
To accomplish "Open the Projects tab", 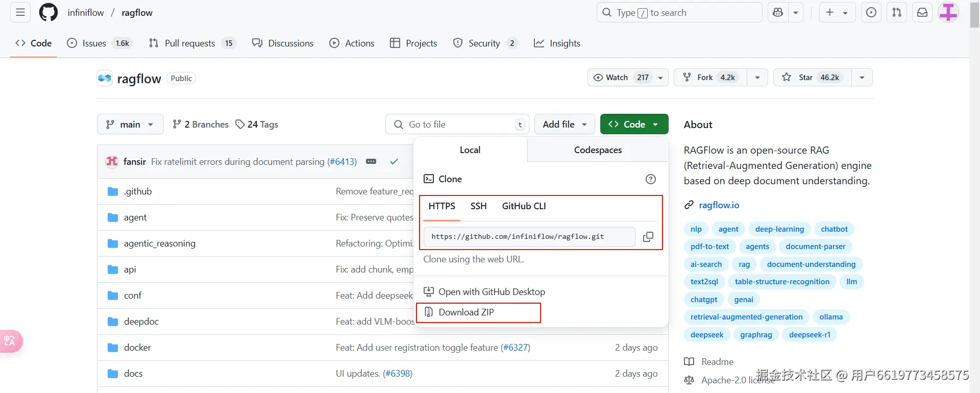I will point(413,43).
